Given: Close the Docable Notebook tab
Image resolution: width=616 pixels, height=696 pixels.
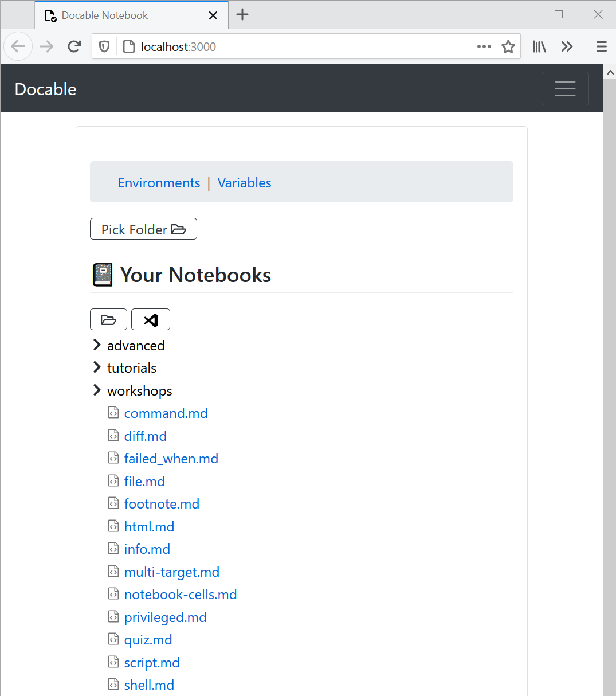Looking at the screenshot, I should click(213, 15).
